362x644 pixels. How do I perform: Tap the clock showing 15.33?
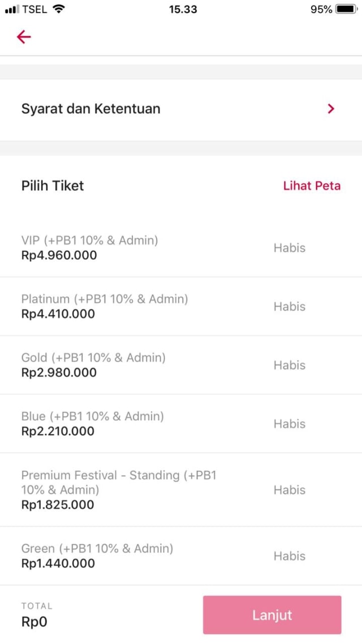[x=183, y=9]
